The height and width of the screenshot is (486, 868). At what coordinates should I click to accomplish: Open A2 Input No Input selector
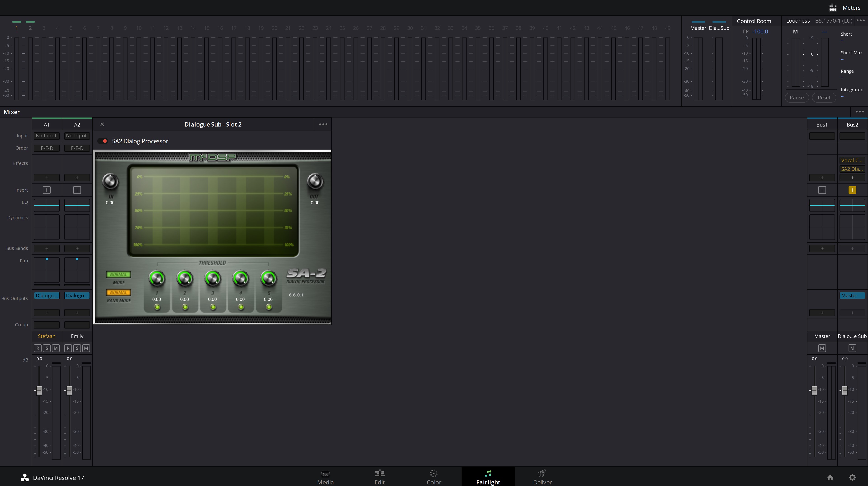click(x=77, y=136)
